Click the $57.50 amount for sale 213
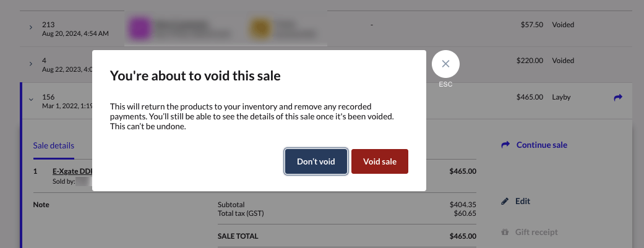Screen dimensions: 644x248 [x=530, y=25]
